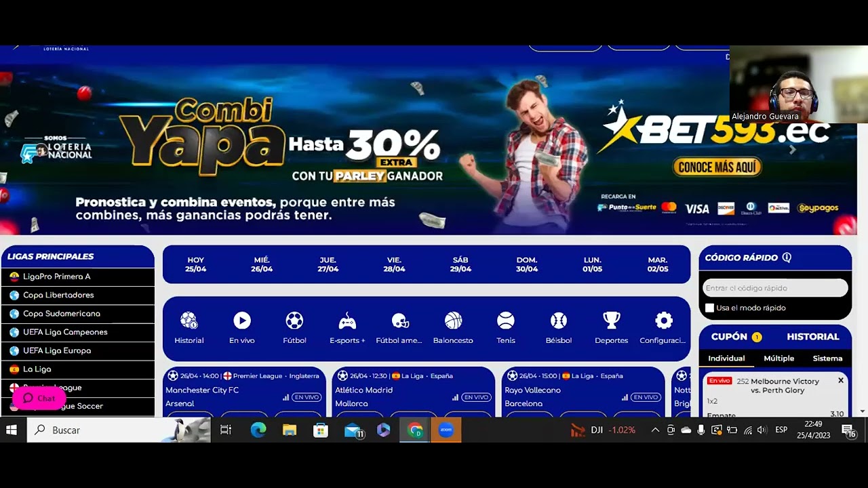
Task: Open volume speaker tray icon
Action: 762,430
